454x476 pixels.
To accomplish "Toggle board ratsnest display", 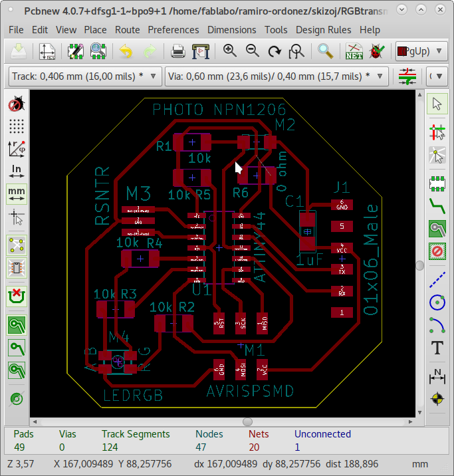I will pyautogui.click(x=17, y=245).
